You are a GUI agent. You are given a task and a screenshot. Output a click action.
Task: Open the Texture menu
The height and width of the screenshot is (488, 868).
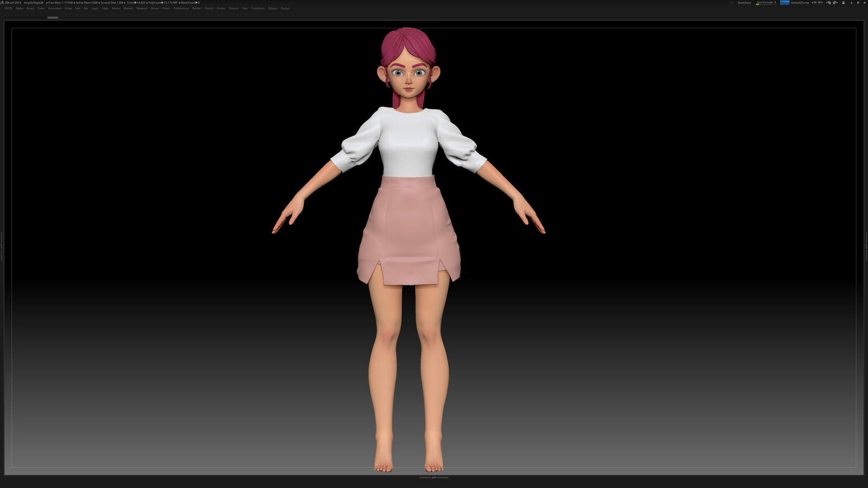[x=233, y=8]
